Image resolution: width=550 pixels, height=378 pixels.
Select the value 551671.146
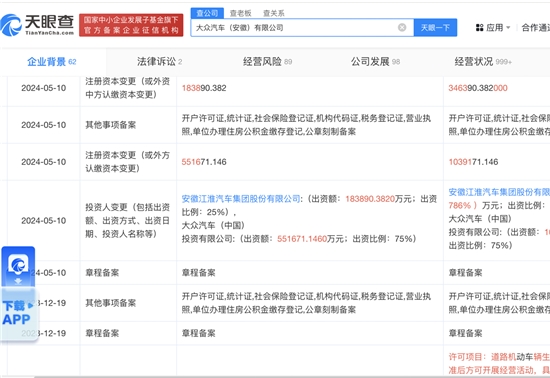pyautogui.click(x=204, y=162)
